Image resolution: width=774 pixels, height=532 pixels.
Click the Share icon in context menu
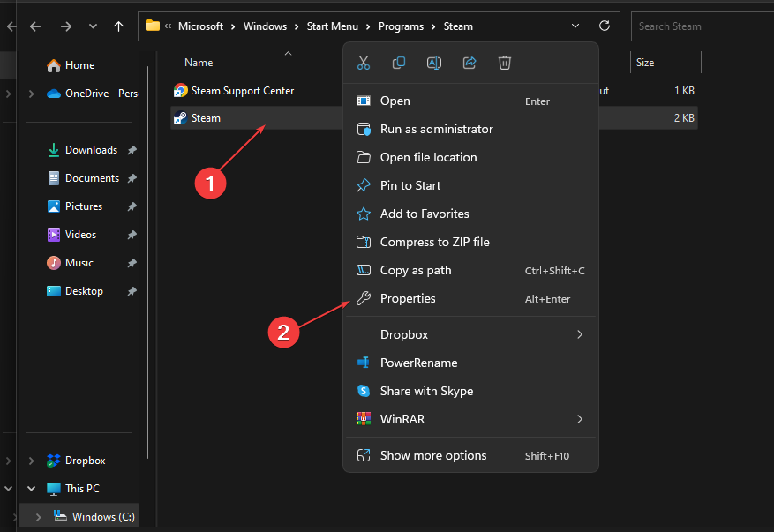point(470,63)
